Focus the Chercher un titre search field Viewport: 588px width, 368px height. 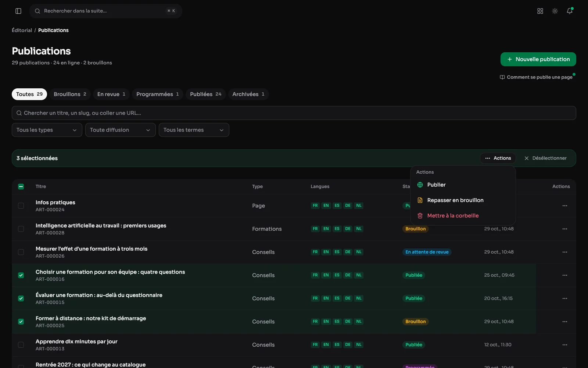(294, 113)
